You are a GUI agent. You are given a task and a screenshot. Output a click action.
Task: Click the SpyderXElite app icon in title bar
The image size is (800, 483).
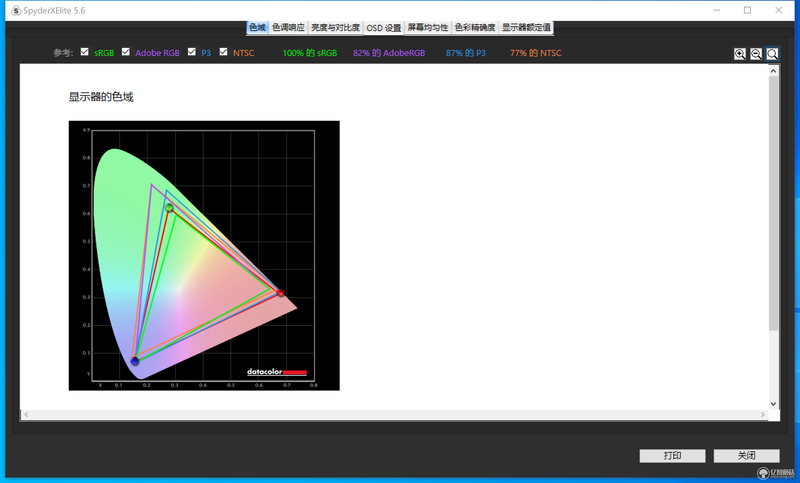pyautogui.click(x=16, y=10)
